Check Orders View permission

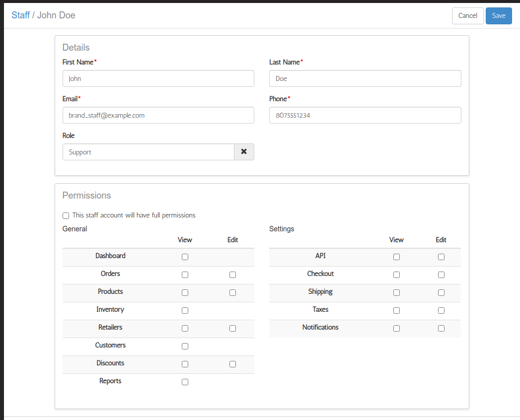point(185,275)
